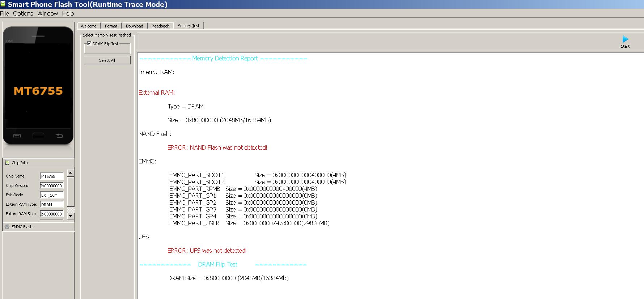Click the Internal RAM label
This screenshot has width=644, height=299.
click(x=156, y=72)
